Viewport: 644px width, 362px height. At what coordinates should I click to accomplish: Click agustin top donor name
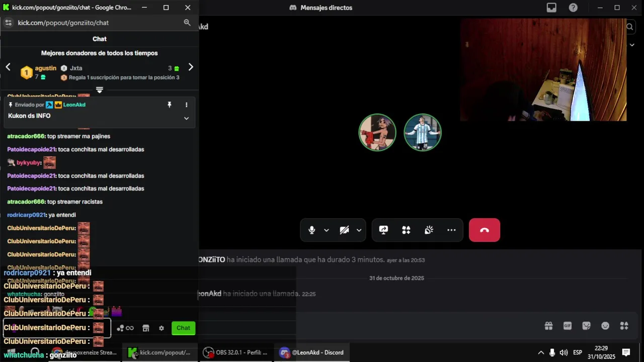coord(46,68)
